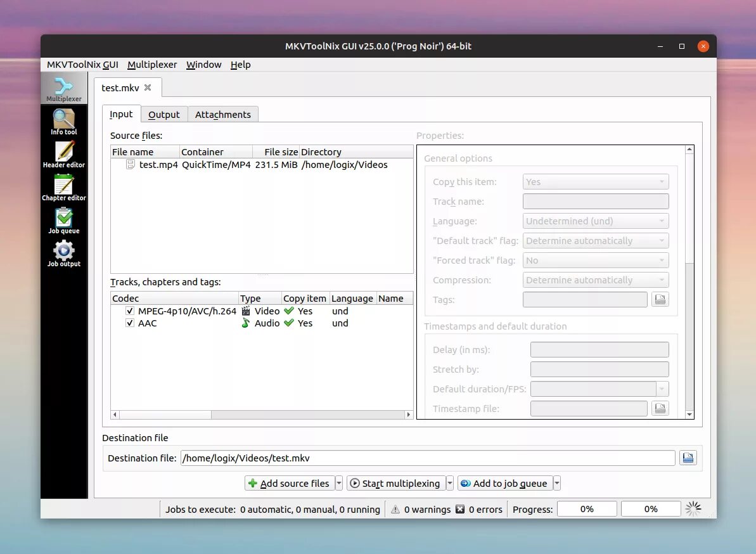Image resolution: width=756 pixels, height=554 pixels.
Task: Open the Language dropdown
Action: [x=596, y=221]
